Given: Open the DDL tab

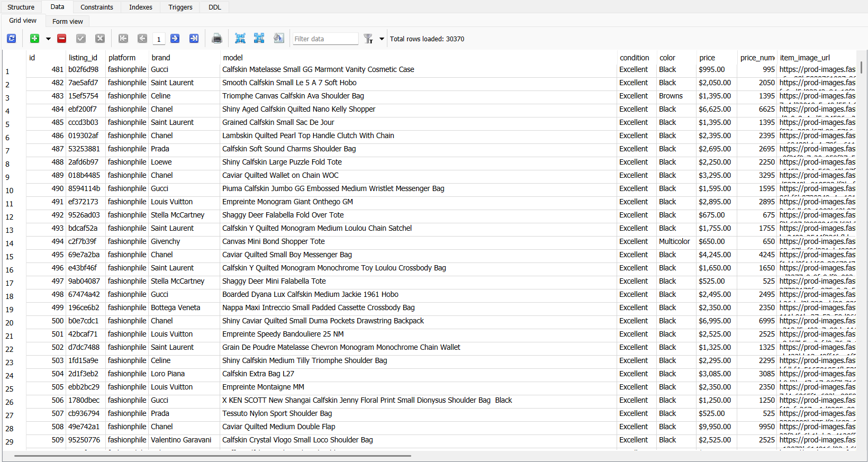Looking at the screenshot, I should pos(214,7).
